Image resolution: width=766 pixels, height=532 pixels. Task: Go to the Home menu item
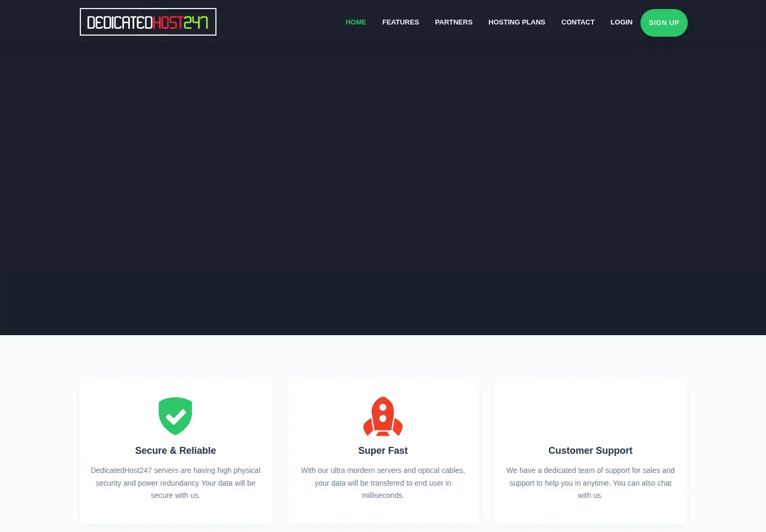click(356, 22)
